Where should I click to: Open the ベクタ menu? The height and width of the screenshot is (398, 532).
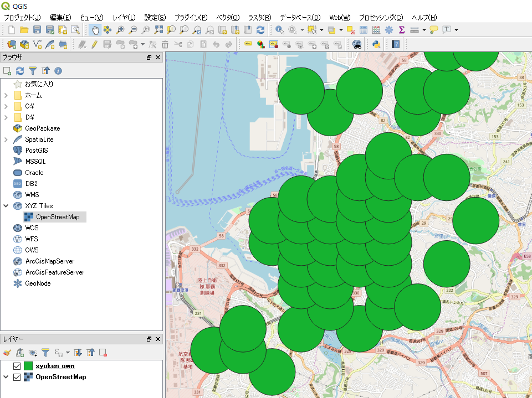(228, 18)
